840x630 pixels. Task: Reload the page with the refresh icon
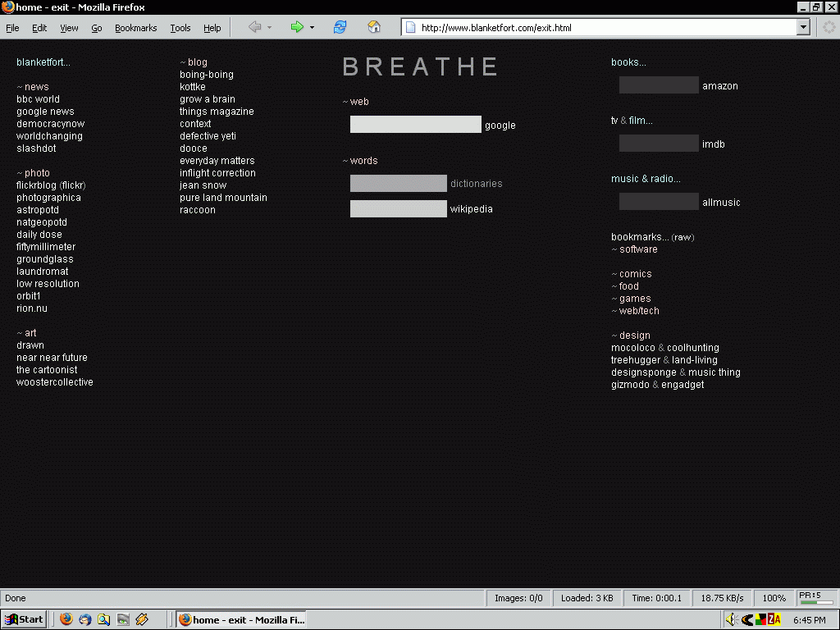click(x=340, y=27)
